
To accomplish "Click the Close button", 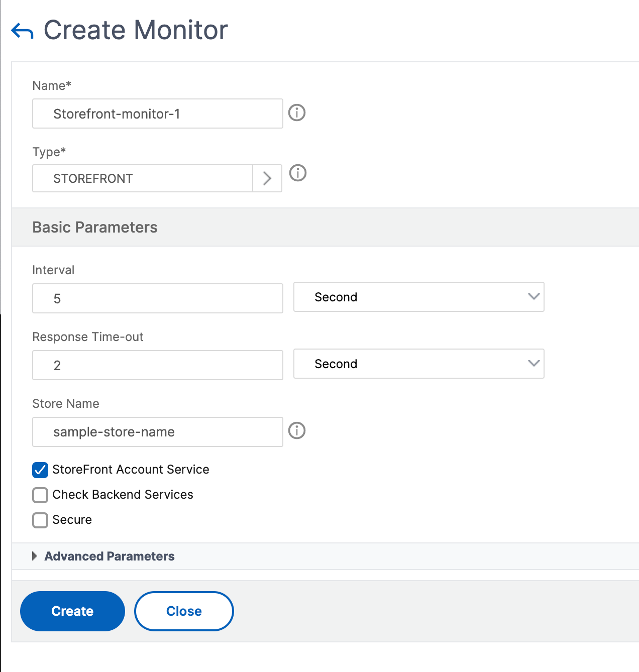I will (184, 611).
